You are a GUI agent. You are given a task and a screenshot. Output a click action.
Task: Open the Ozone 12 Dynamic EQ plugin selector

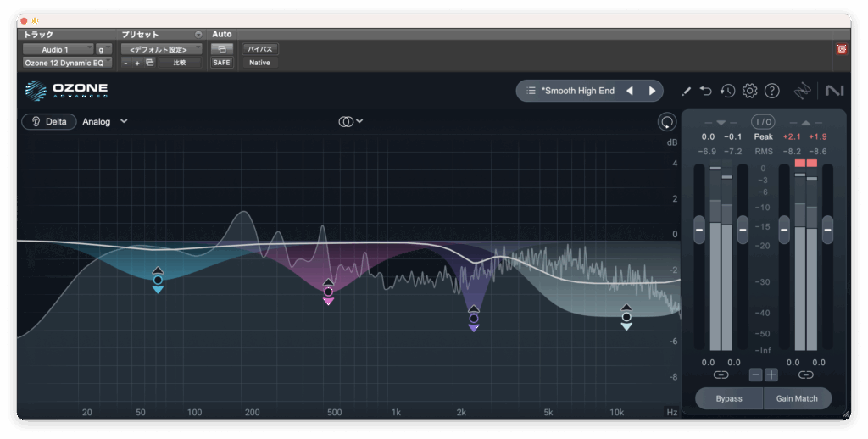(66, 63)
